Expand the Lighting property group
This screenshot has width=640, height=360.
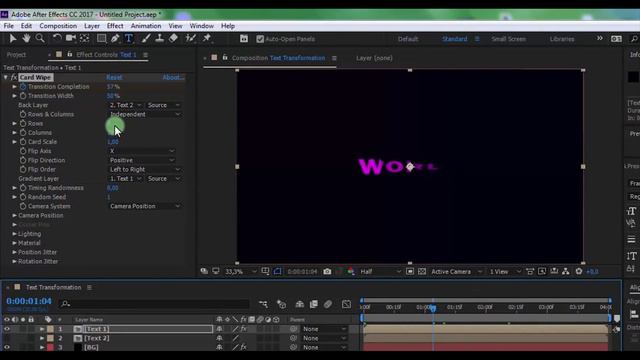point(14,234)
